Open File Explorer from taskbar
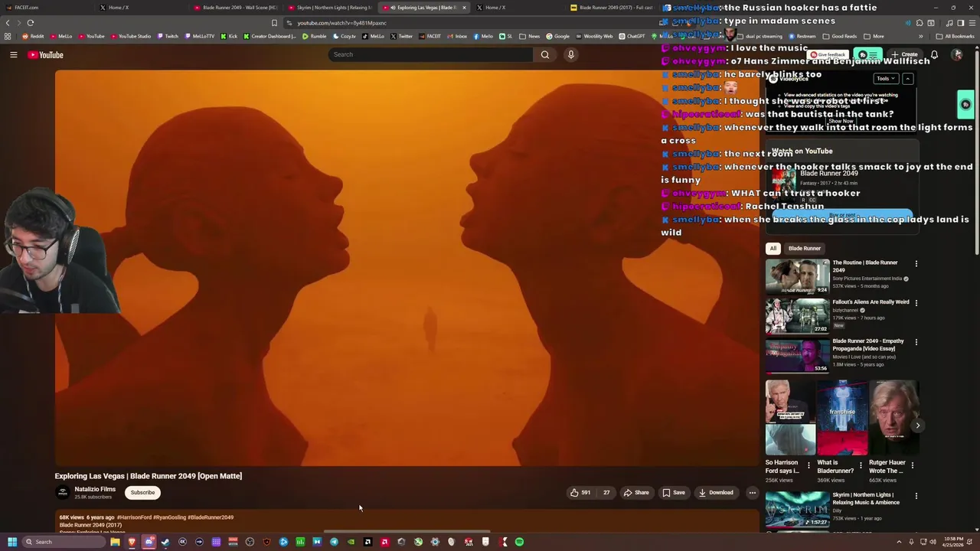Image resolution: width=980 pixels, height=551 pixels. [115, 542]
